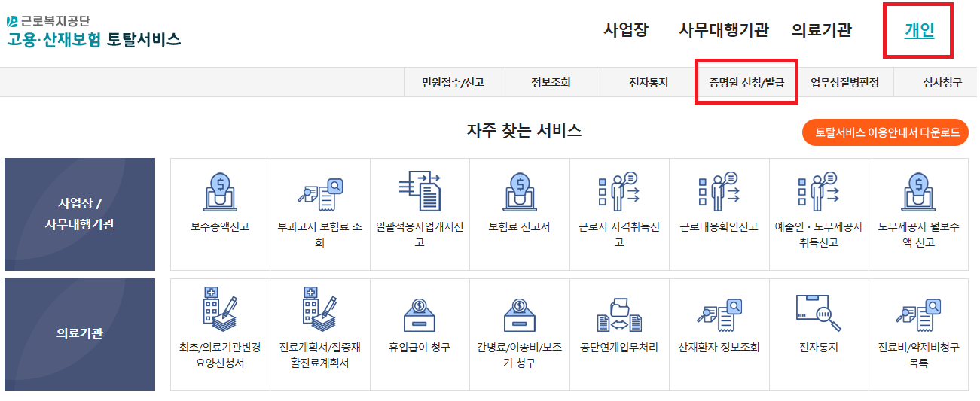
Task: Select the 의료기관 top menu
Action: click(822, 30)
